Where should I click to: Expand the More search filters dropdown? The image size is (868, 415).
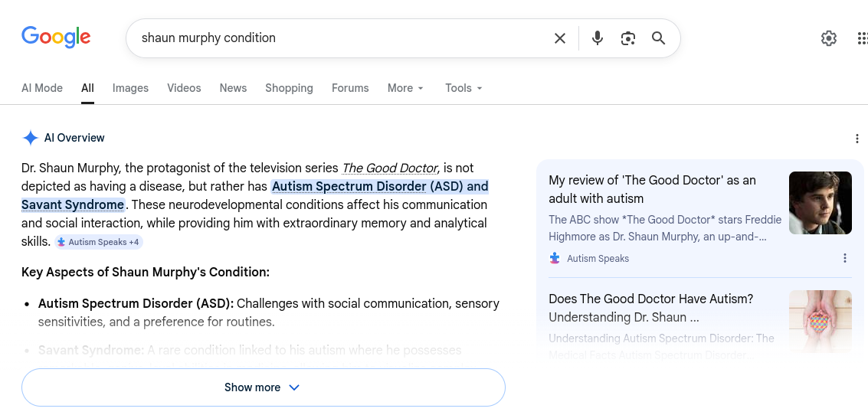pyautogui.click(x=405, y=88)
